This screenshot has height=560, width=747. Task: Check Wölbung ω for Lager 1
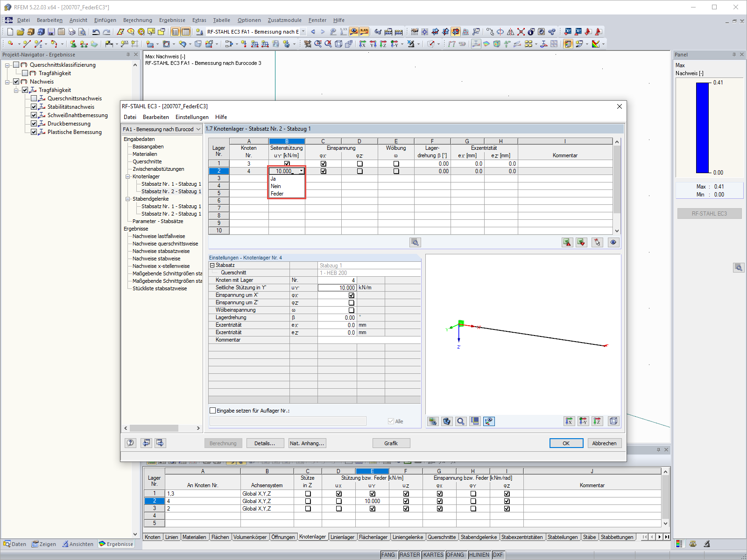click(396, 163)
